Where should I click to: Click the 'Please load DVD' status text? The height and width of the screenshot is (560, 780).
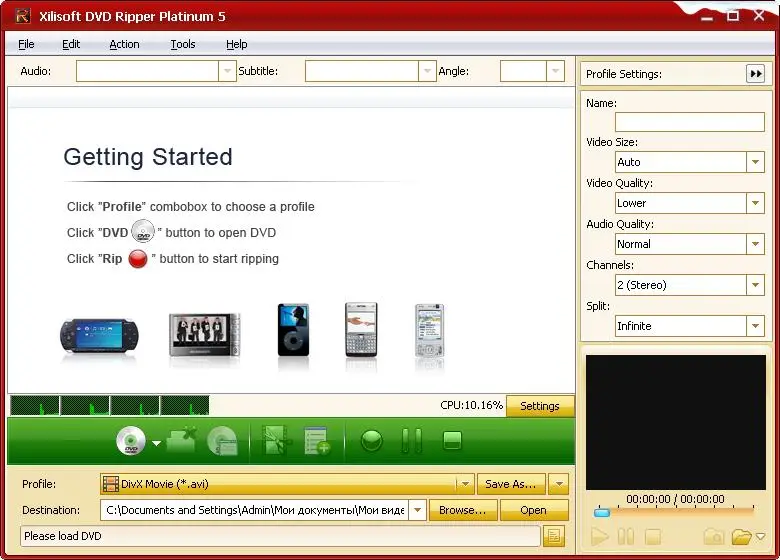(x=63, y=536)
